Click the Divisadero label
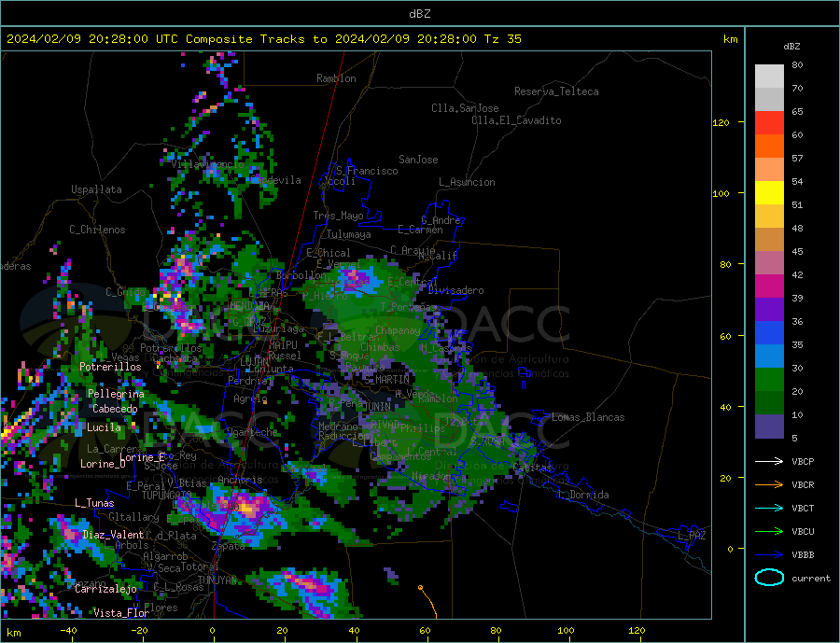 pos(455,290)
